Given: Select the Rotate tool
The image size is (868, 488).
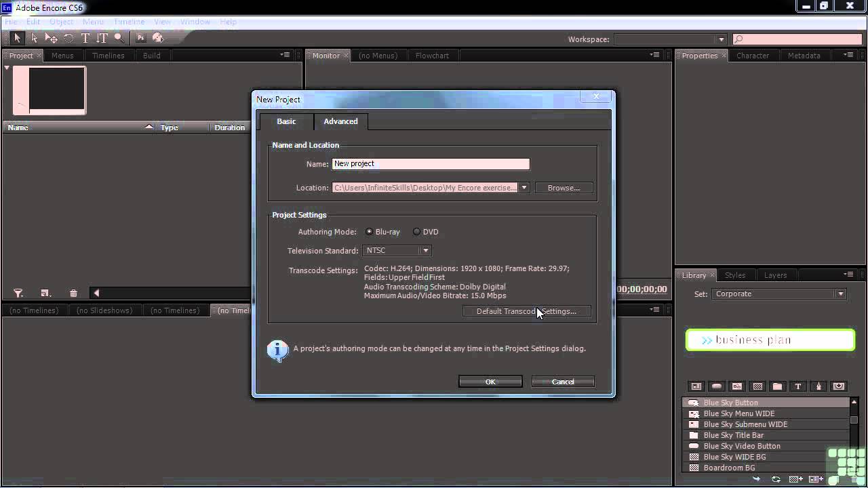Looking at the screenshot, I should coord(68,39).
